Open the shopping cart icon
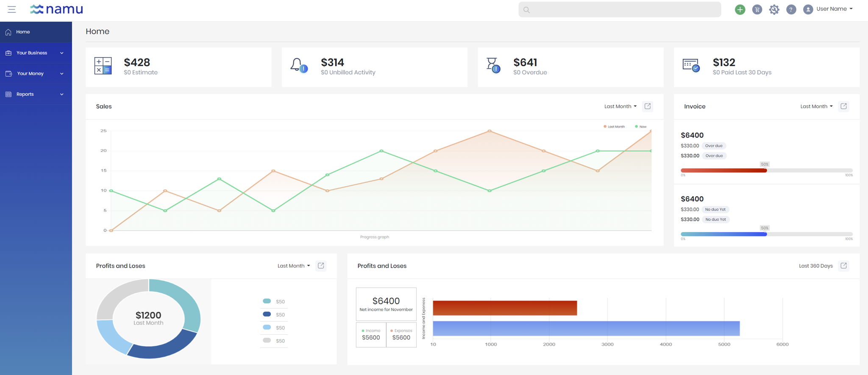The image size is (868, 375). 757,9
